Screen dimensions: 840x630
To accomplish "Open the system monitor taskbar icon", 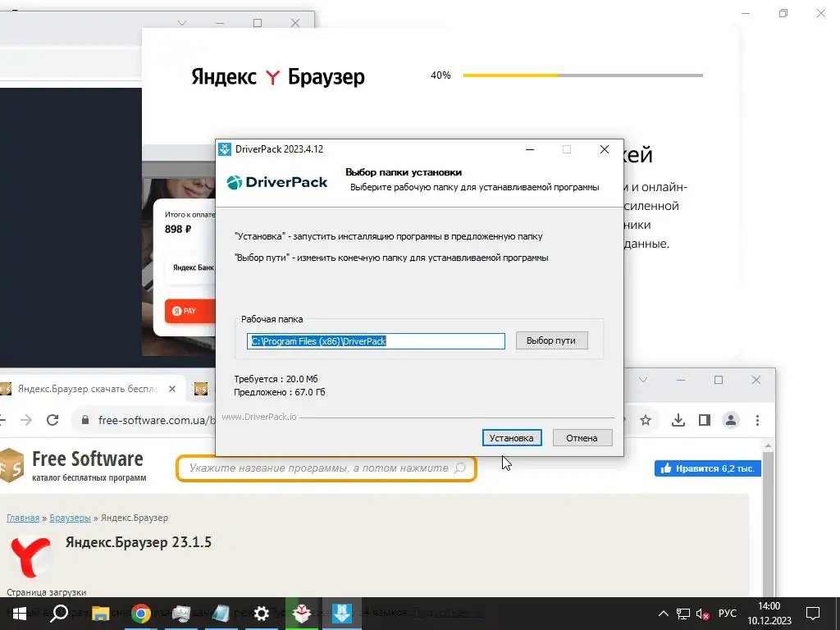I will [x=181, y=614].
